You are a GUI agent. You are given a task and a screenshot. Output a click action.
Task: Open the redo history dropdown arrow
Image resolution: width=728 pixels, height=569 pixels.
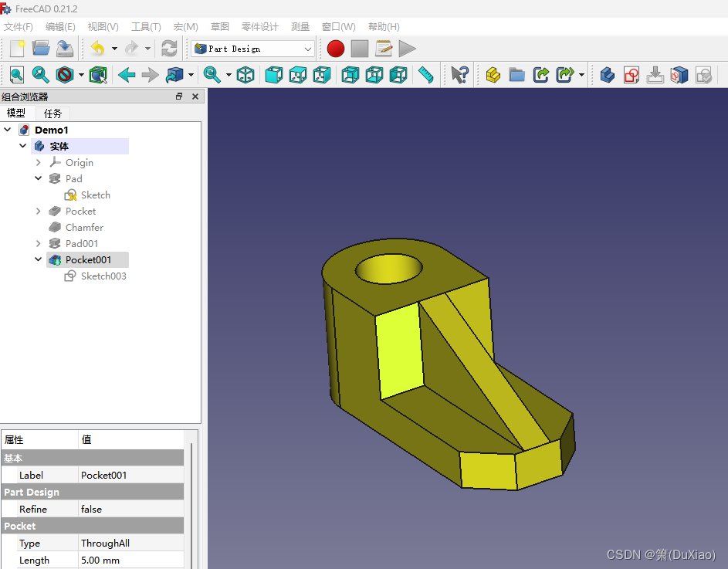[x=147, y=49]
